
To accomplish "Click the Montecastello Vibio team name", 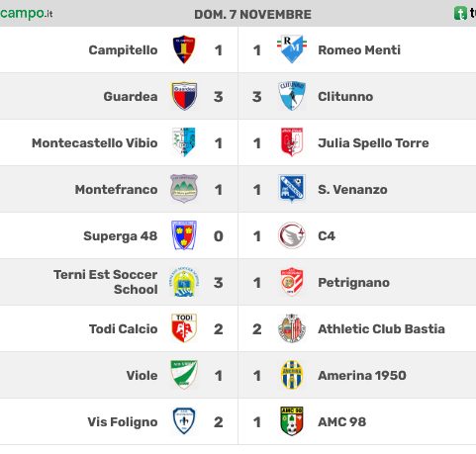I will (x=95, y=143).
